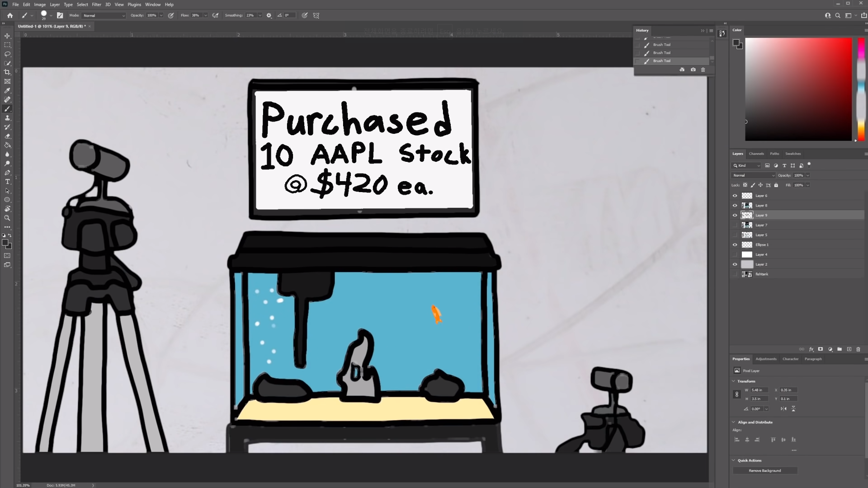Open the Smoothing value dropdown arrow

260,15
